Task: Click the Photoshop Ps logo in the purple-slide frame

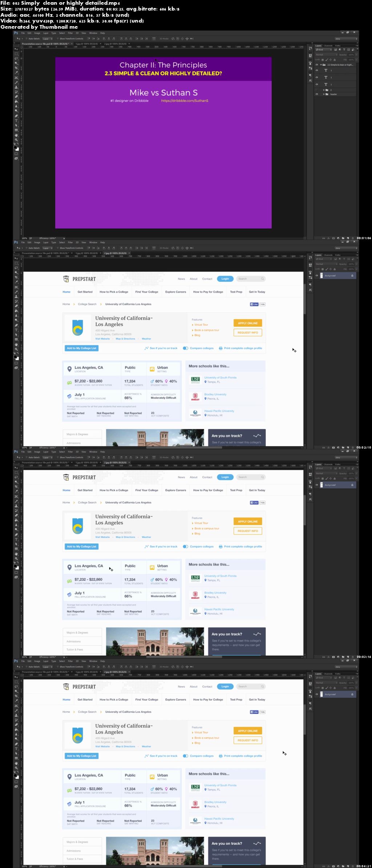Action: pyautogui.click(x=16, y=33)
